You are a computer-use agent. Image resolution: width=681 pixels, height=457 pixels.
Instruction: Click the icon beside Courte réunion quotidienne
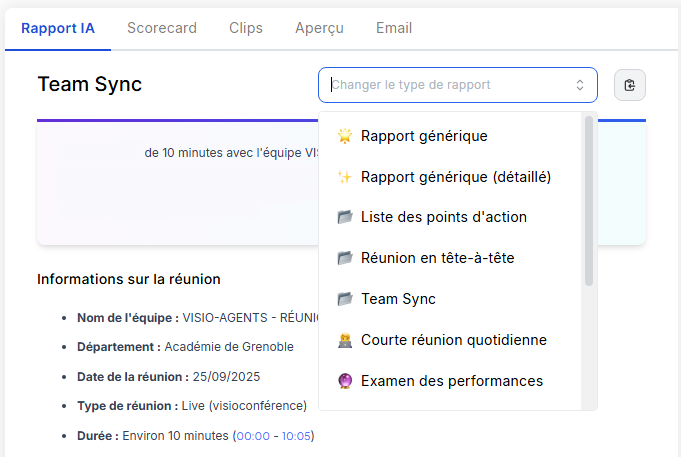pos(345,340)
